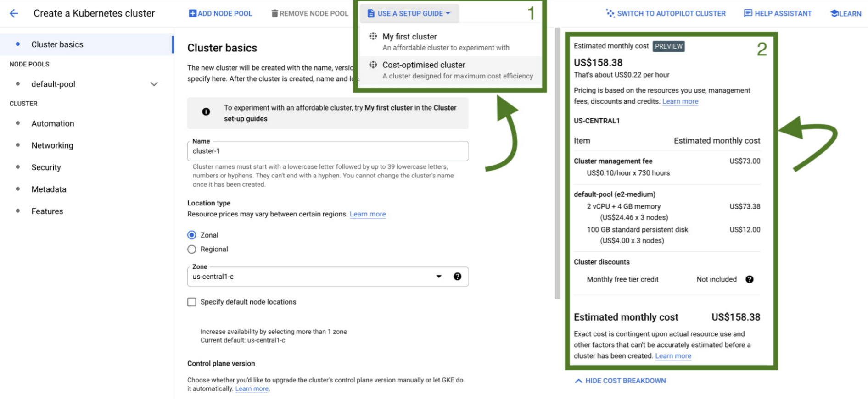Open the Zone dropdown

point(328,277)
